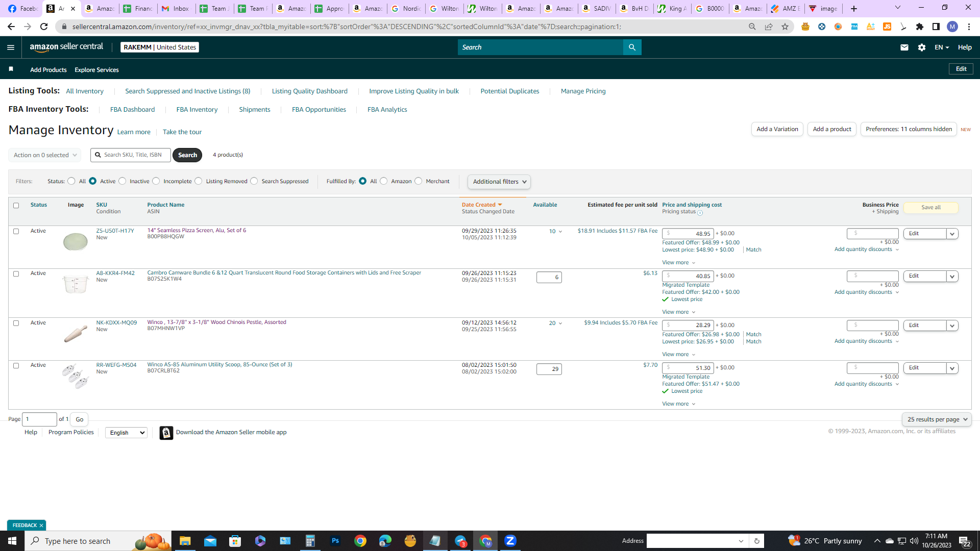Click the available quantity field showing 29
Viewport: 980px width, 551px height.
(549, 369)
